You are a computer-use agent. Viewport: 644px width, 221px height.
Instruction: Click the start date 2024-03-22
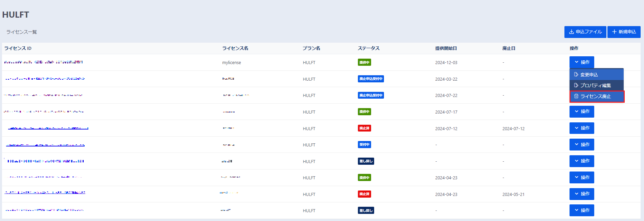coord(446,79)
